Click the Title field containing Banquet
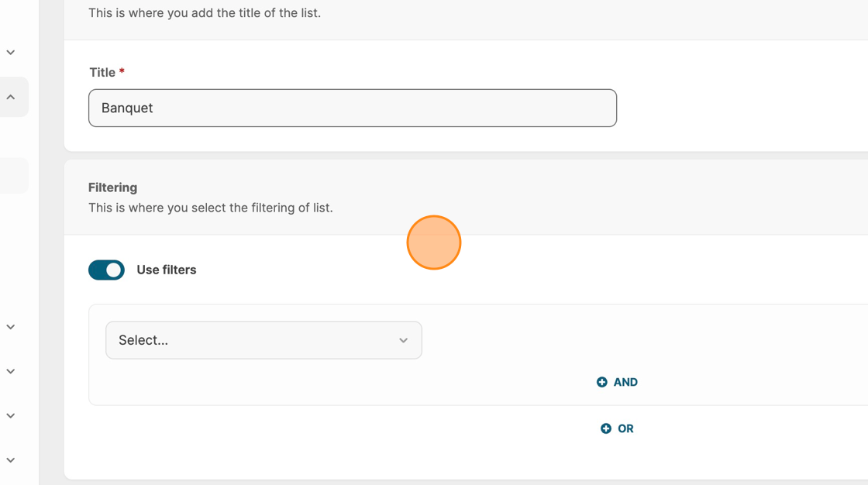The image size is (868, 485). [353, 108]
